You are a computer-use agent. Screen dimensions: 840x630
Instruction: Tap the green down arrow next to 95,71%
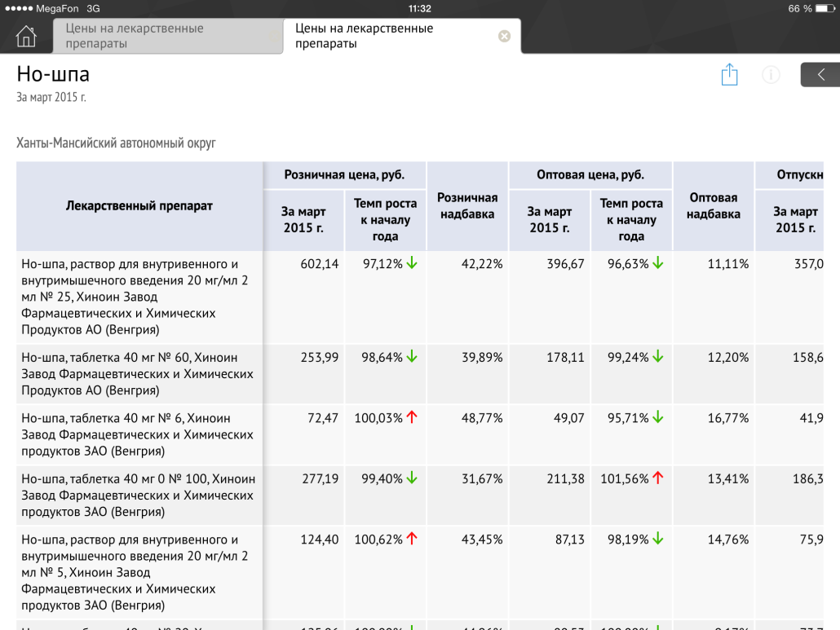coord(658,417)
